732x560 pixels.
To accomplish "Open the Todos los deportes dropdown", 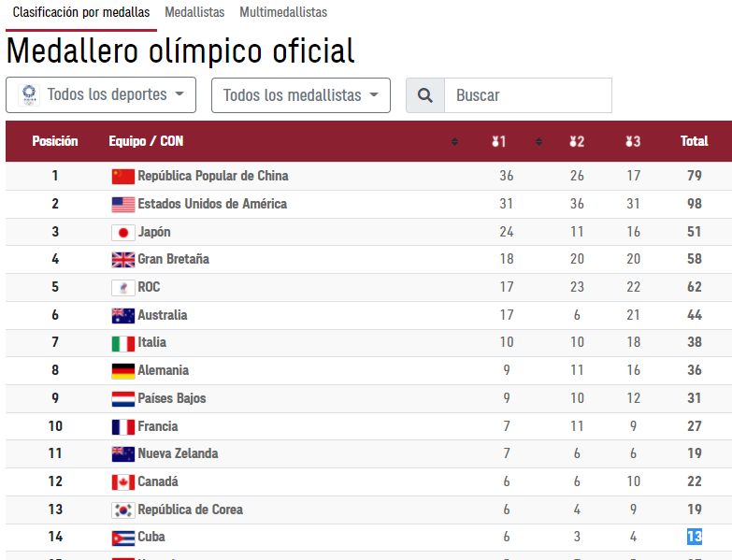I will [x=101, y=95].
